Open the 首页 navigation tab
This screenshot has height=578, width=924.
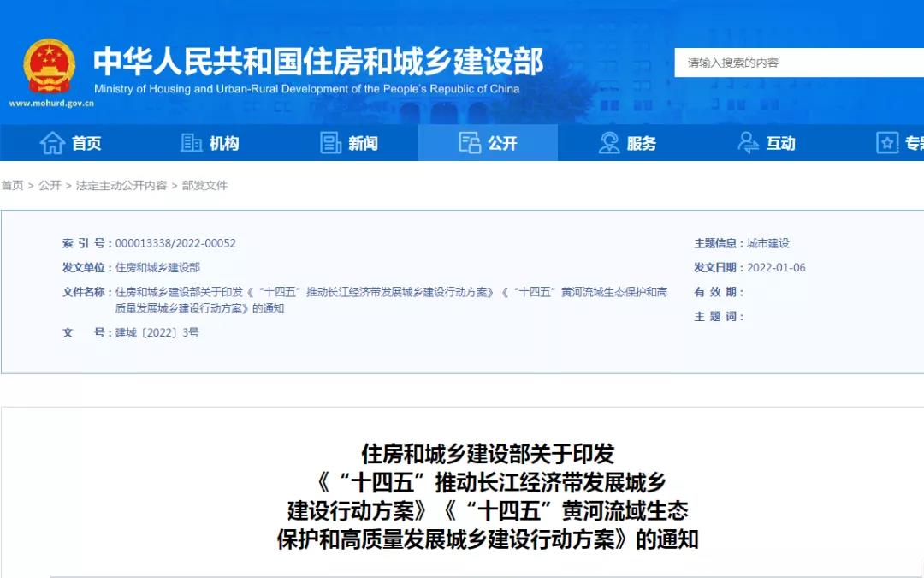pos(70,143)
